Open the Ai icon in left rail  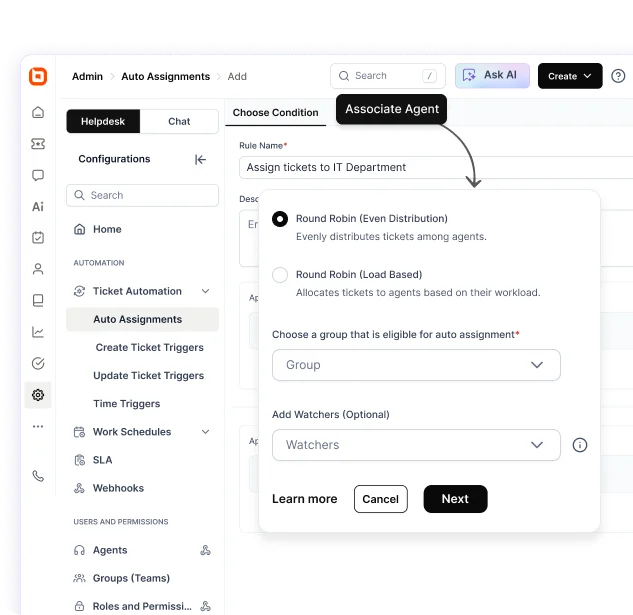(38, 207)
